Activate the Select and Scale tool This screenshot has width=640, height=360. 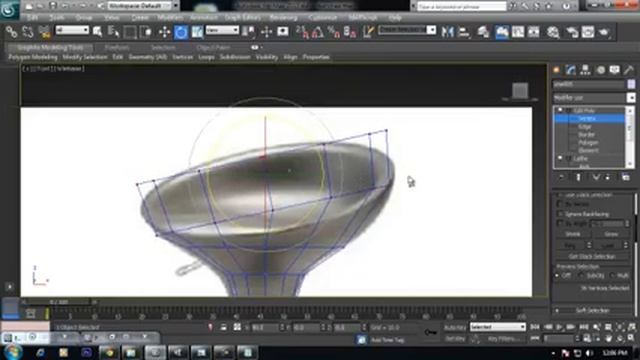pos(197,32)
